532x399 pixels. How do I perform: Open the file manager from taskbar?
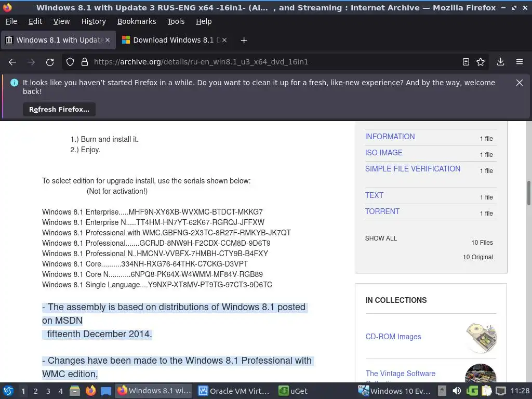click(75, 391)
